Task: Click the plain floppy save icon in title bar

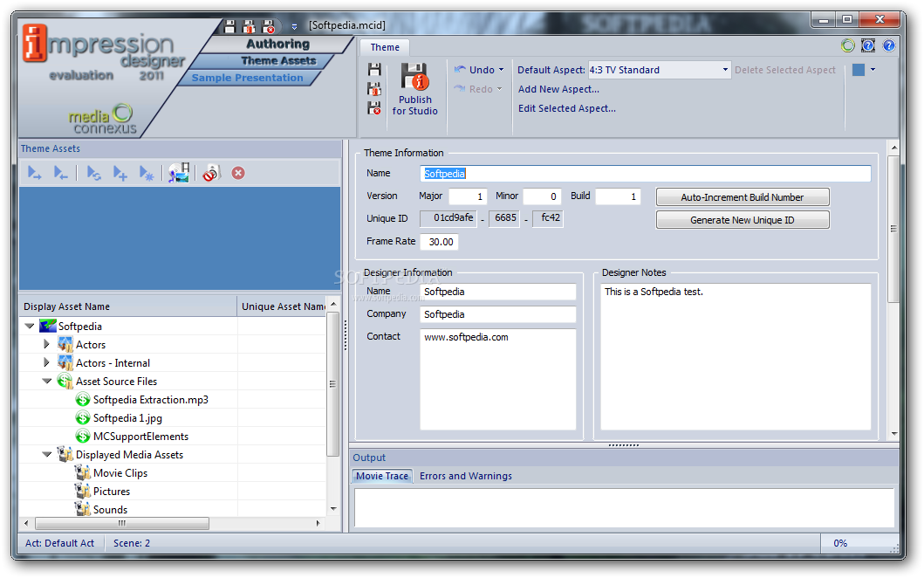Action: [x=229, y=26]
